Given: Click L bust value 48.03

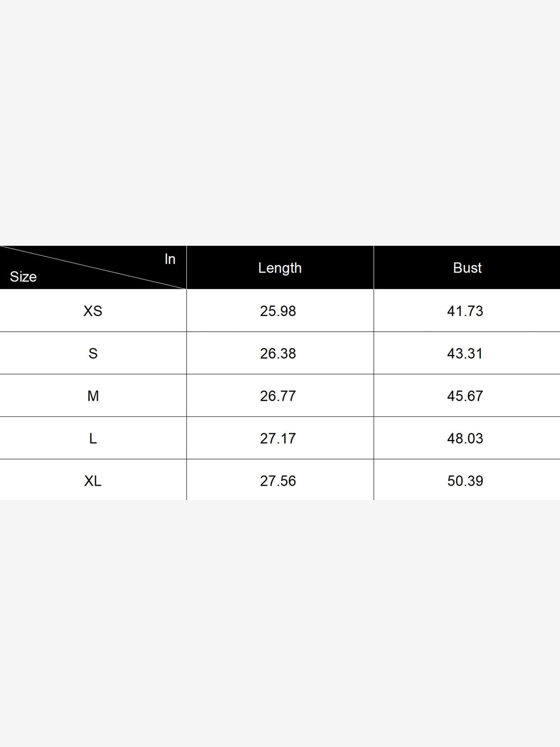Looking at the screenshot, I should pos(465,438).
